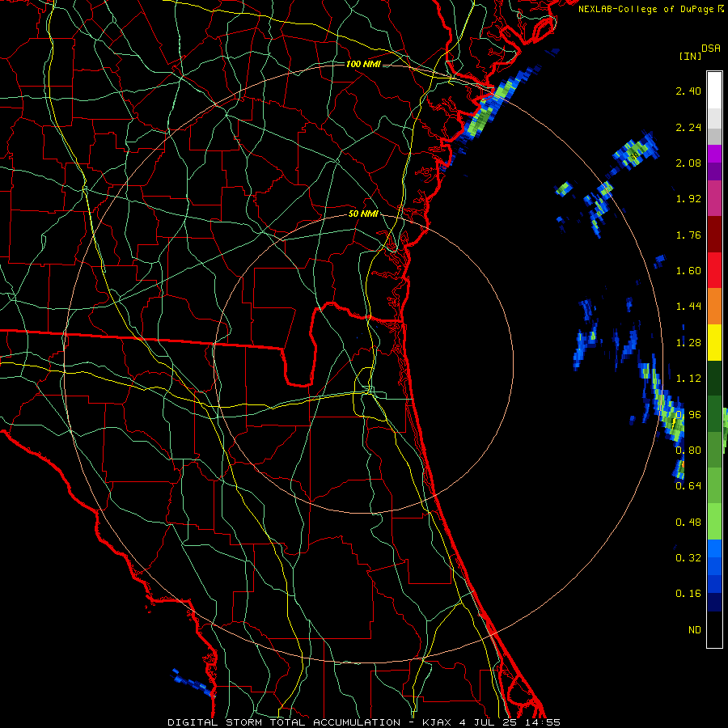Pick the navy legend swatch just above ND
728x728 pixels.
click(714, 602)
